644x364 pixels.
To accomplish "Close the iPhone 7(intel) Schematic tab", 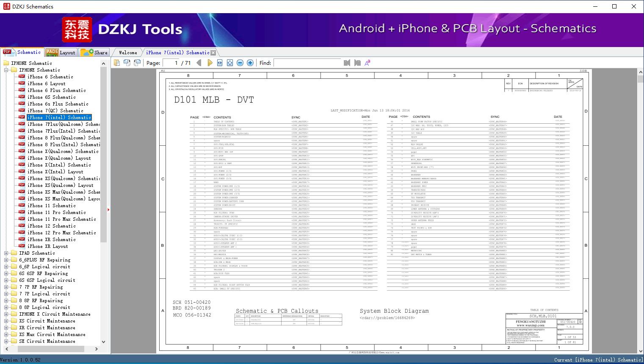I will [x=213, y=53].
